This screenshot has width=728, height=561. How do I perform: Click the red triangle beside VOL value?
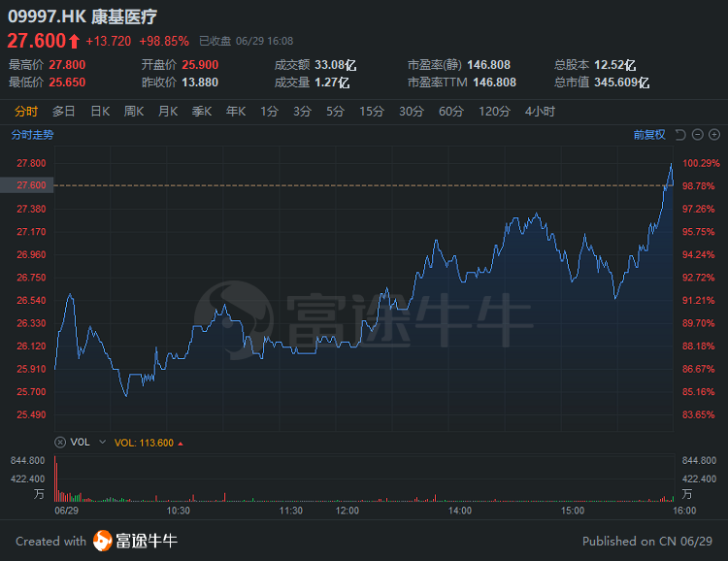coord(180,443)
